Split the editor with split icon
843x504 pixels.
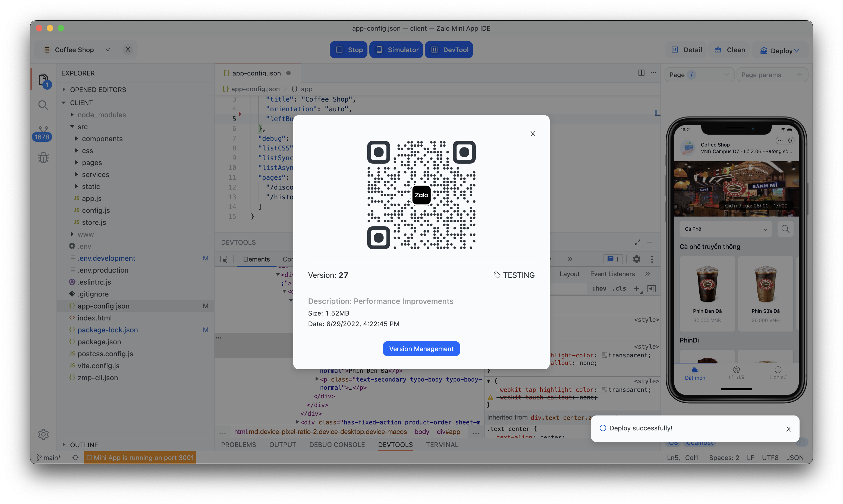coord(641,73)
